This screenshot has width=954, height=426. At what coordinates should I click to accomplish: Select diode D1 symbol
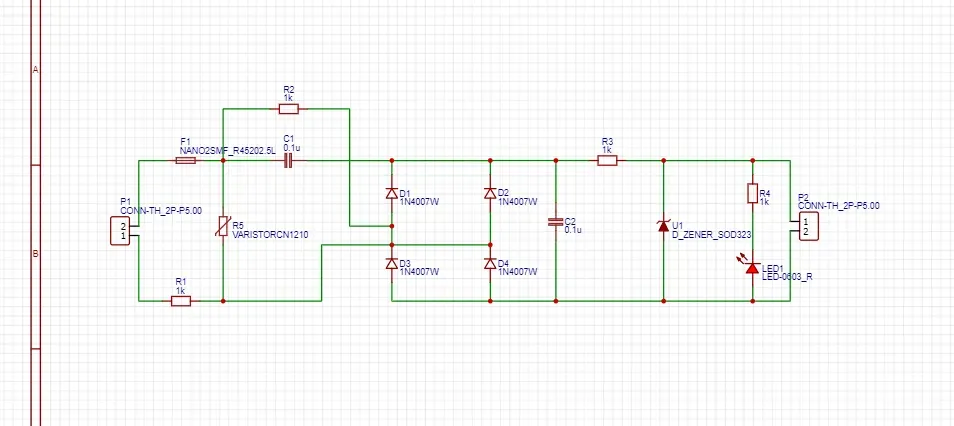coord(391,194)
